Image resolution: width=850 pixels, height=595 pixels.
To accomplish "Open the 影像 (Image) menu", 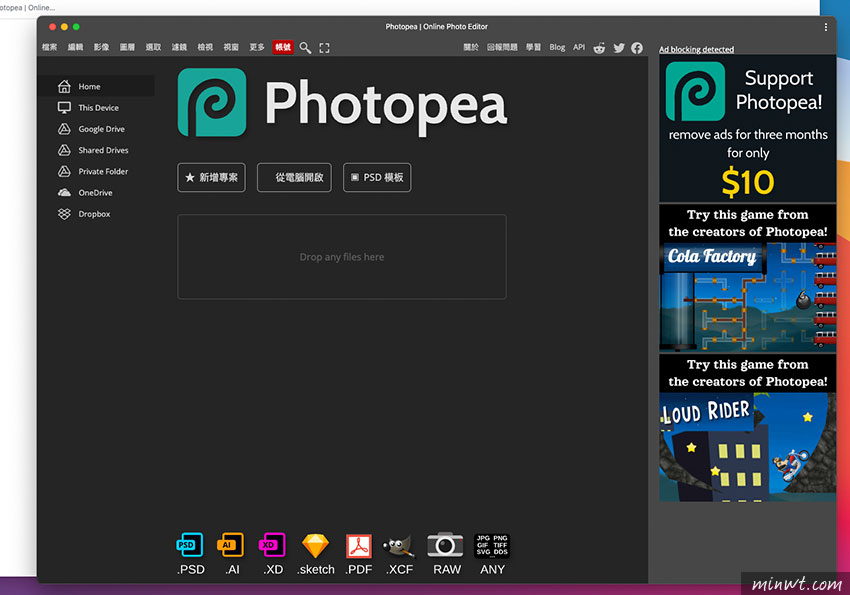I will [x=101, y=47].
